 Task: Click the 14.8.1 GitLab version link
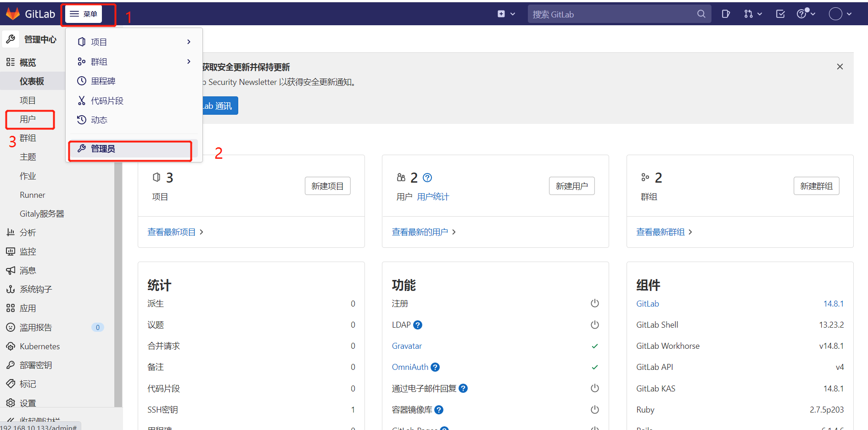pyautogui.click(x=834, y=304)
